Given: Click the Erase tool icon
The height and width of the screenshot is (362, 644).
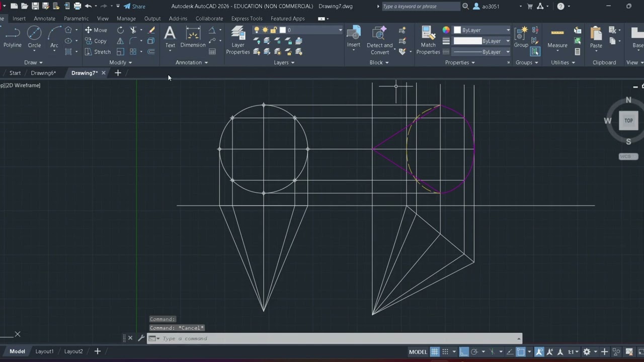Looking at the screenshot, I should pos(151,30).
